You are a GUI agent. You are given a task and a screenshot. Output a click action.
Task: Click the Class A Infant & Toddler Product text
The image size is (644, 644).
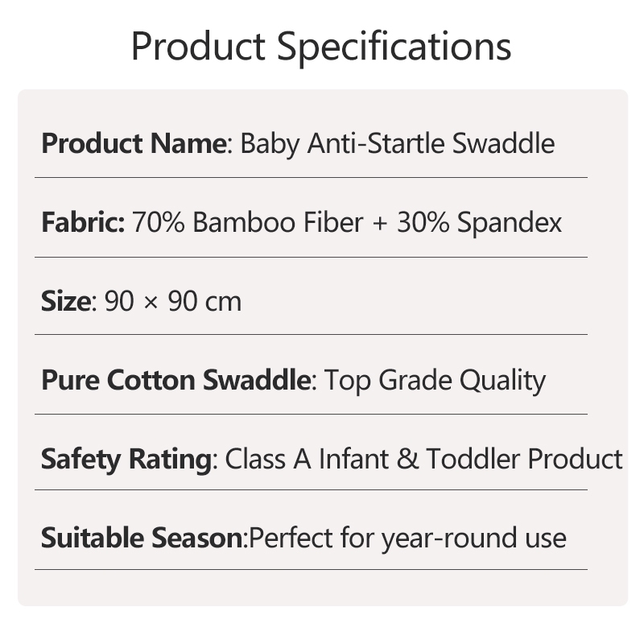tap(424, 459)
